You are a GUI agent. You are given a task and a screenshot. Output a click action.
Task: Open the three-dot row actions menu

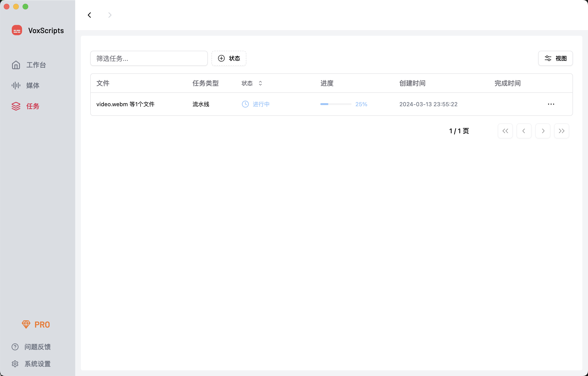point(551,104)
